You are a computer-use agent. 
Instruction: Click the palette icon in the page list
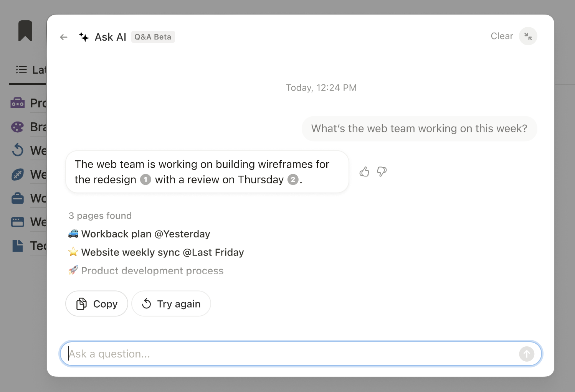pyautogui.click(x=18, y=127)
